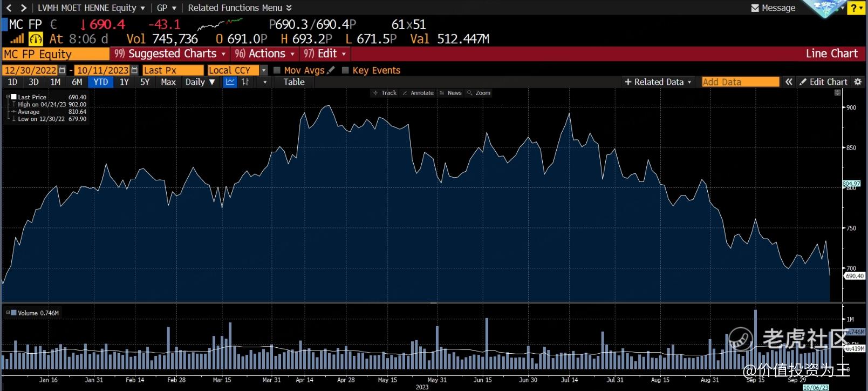Select the YTD time range tab

click(x=100, y=82)
